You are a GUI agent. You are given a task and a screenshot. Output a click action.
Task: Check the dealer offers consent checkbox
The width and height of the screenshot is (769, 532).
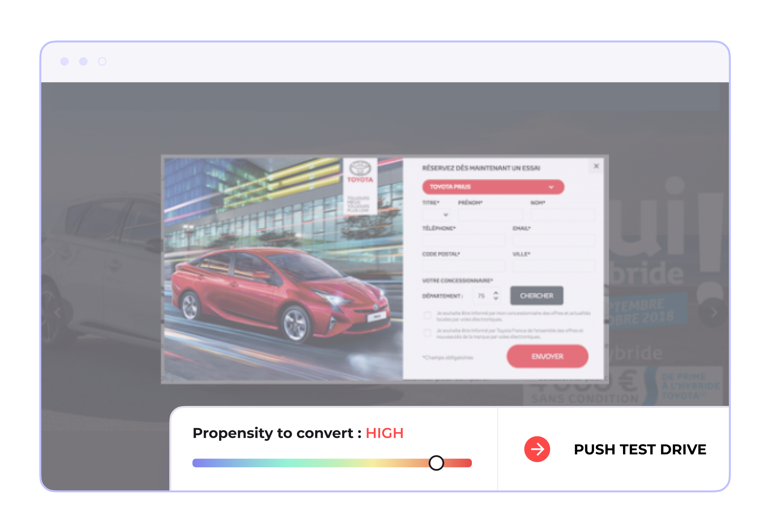pos(427,315)
